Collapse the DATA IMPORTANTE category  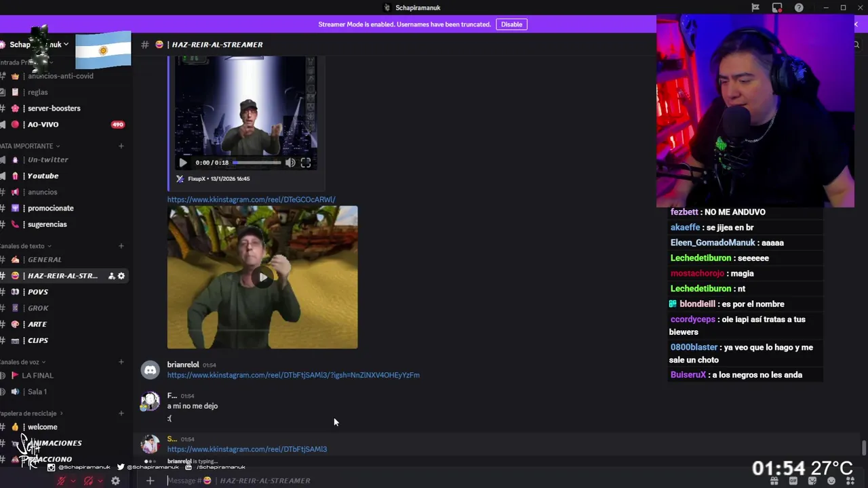coord(28,146)
